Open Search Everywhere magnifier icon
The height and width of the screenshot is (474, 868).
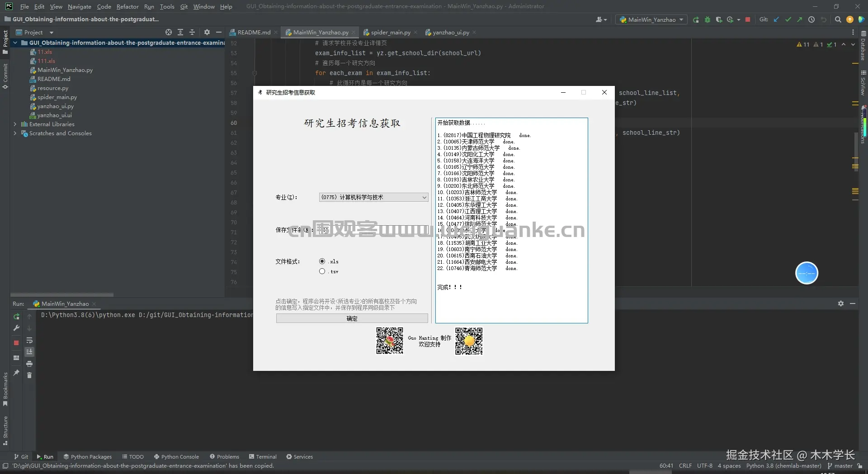tap(838, 19)
